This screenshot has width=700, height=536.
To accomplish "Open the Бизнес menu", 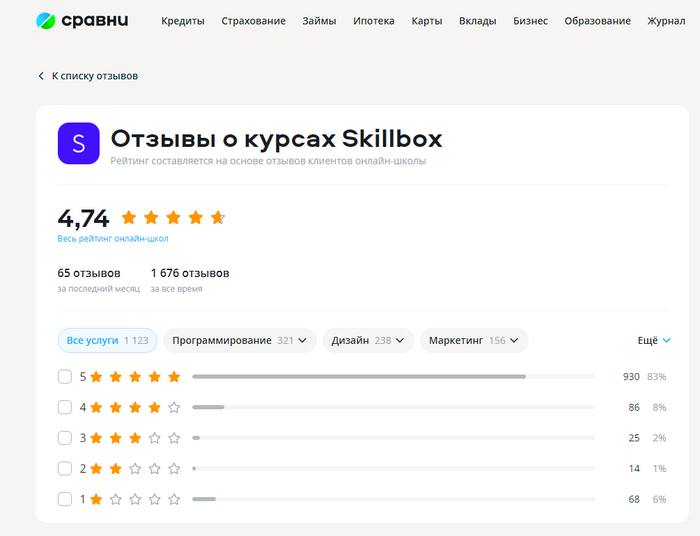I will click(530, 21).
